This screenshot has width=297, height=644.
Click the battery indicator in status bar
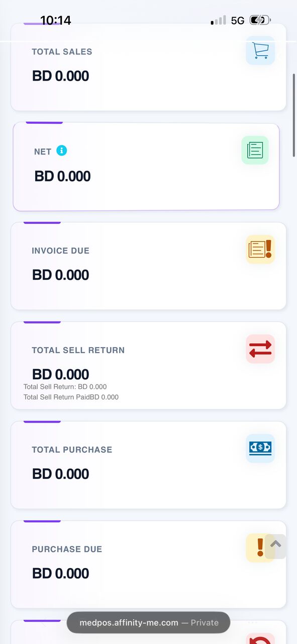[260, 20]
